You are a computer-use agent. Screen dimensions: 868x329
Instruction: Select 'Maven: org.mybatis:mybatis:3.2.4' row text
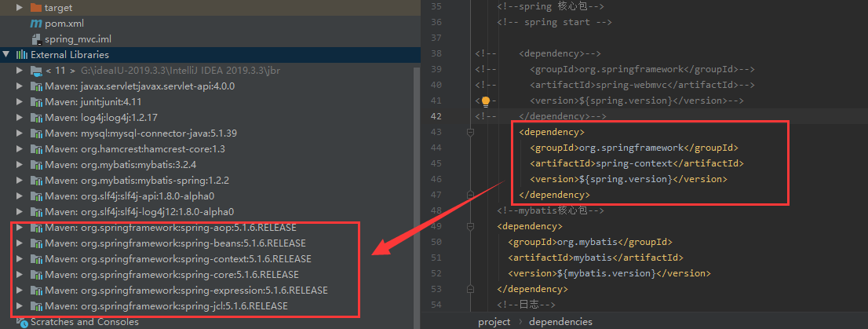pyautogui.click(x=121, y=165)
